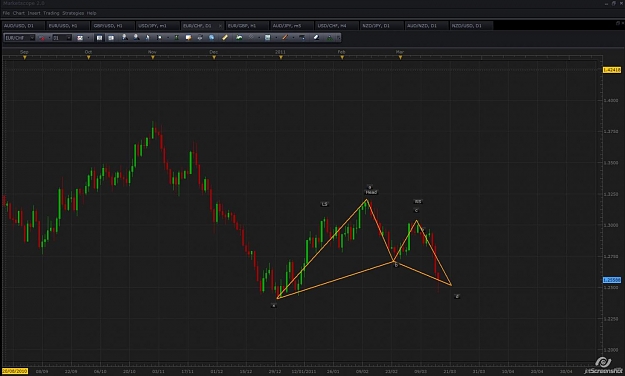Click the 2011 timeline marker
This screenshot has height=376, width=625.
tap(281, 57)
